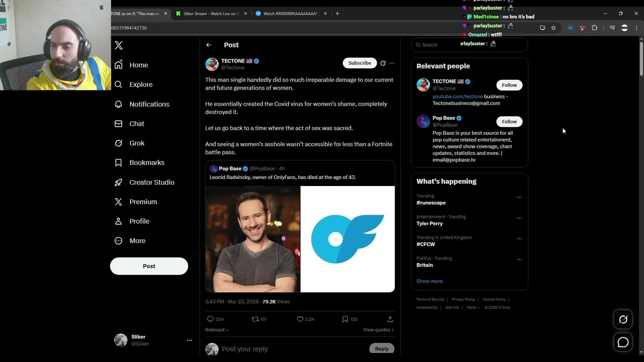Switch to the Watch RRRRRAAAAT tab
The height and width of the screenshot is (362, 644).
pos(290,14)
